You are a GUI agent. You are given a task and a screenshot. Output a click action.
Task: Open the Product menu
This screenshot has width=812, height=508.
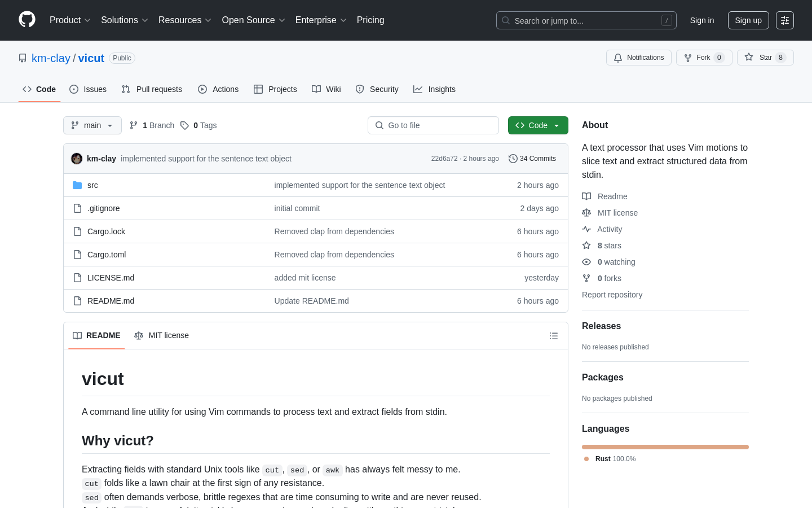(70, 20)
